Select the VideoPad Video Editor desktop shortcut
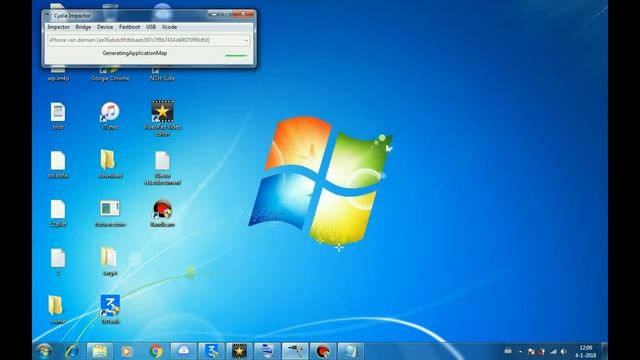 click(162, 118)
